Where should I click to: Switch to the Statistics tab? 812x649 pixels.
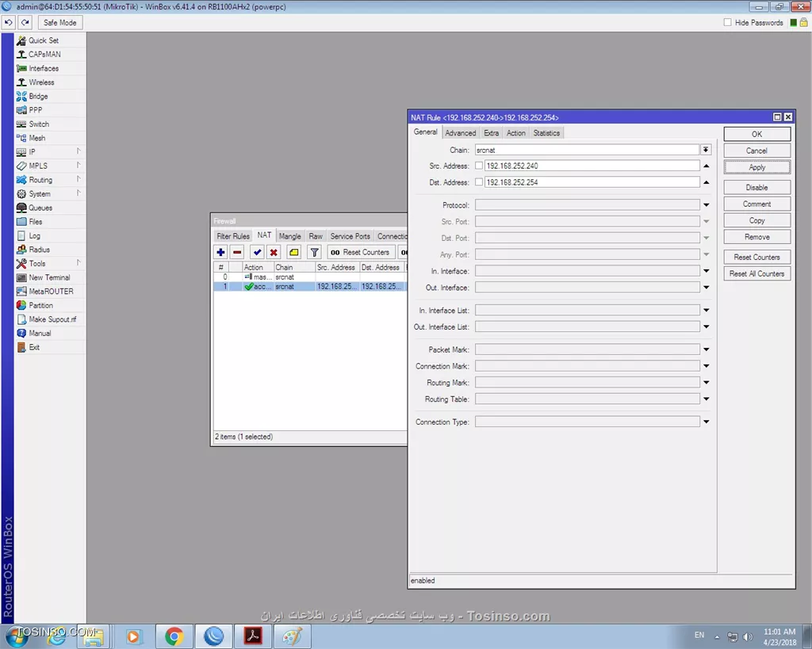[546, 133]
